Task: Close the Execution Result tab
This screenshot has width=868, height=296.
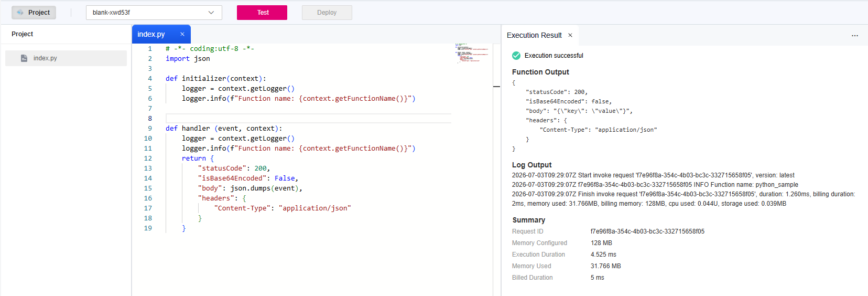Action: coord(570,35)
